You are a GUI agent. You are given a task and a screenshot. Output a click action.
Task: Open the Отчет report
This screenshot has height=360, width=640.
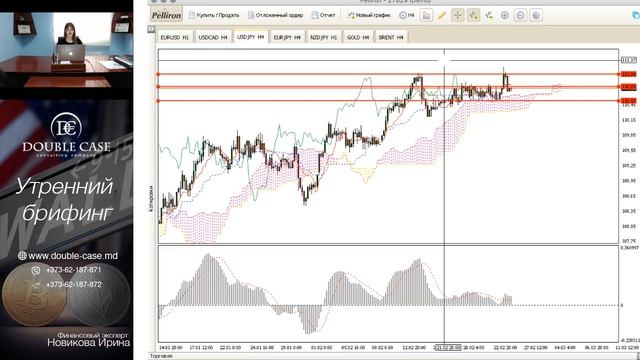click(x=323, y=15)
